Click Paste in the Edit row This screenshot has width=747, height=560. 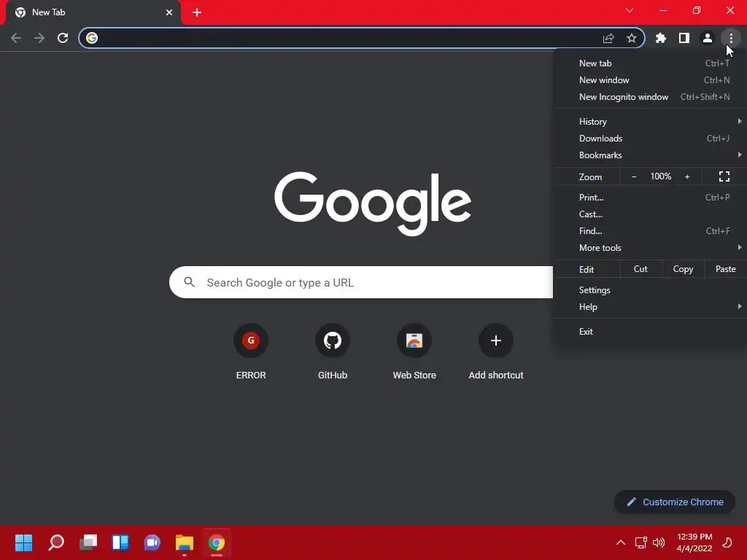coord(726,269)
